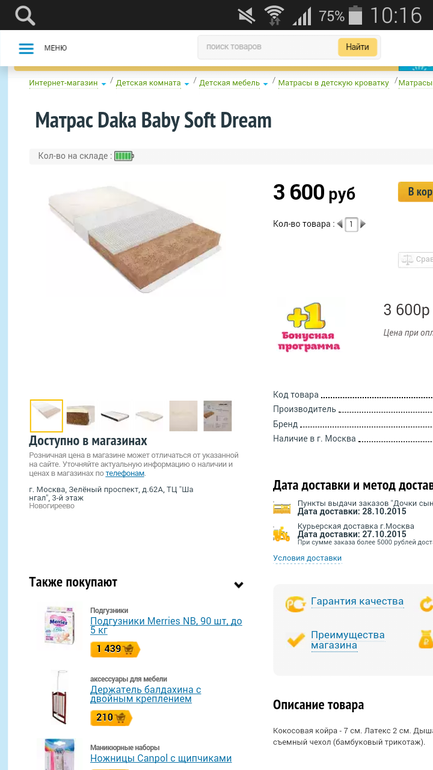Screen dimensions: 433x770
Task: Decrease product quantity with left arrow
Action: [340, 224]
